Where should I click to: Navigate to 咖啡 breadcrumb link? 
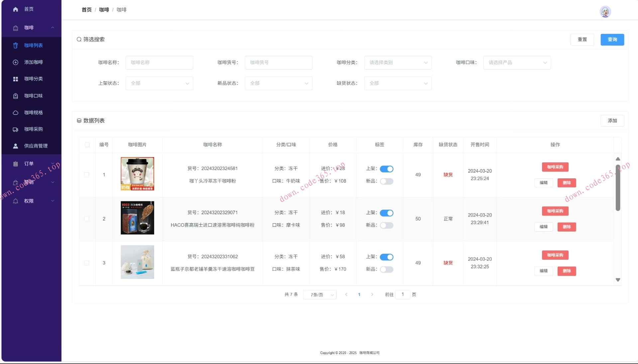click(104, 10)
